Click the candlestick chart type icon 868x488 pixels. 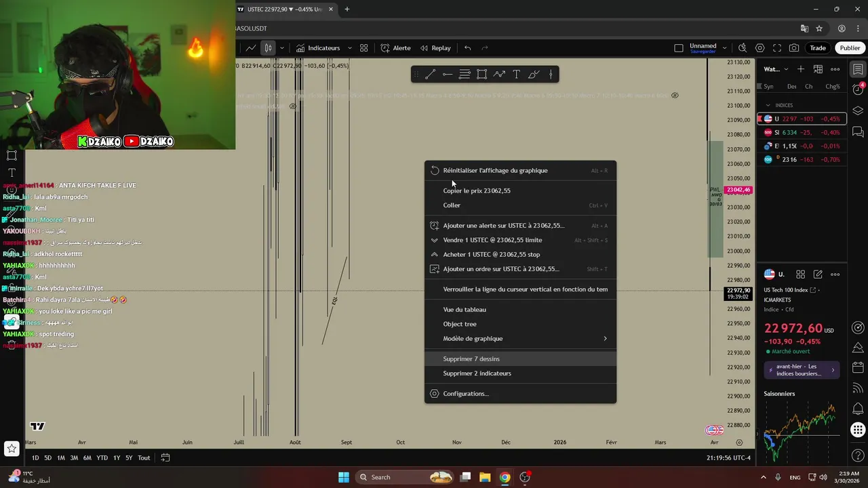coord(269,48)
